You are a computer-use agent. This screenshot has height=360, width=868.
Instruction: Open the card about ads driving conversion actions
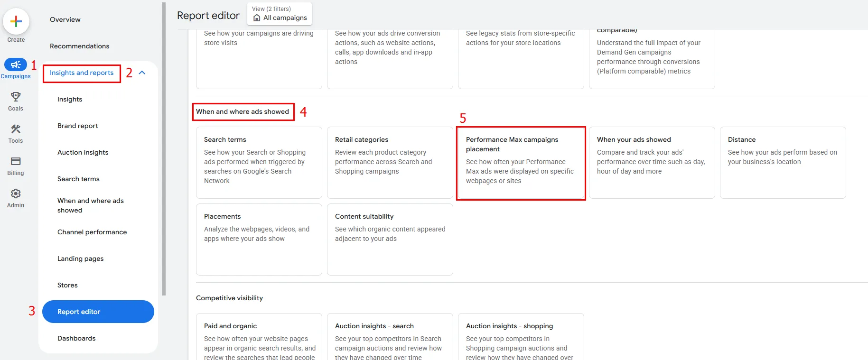[390, 59]
